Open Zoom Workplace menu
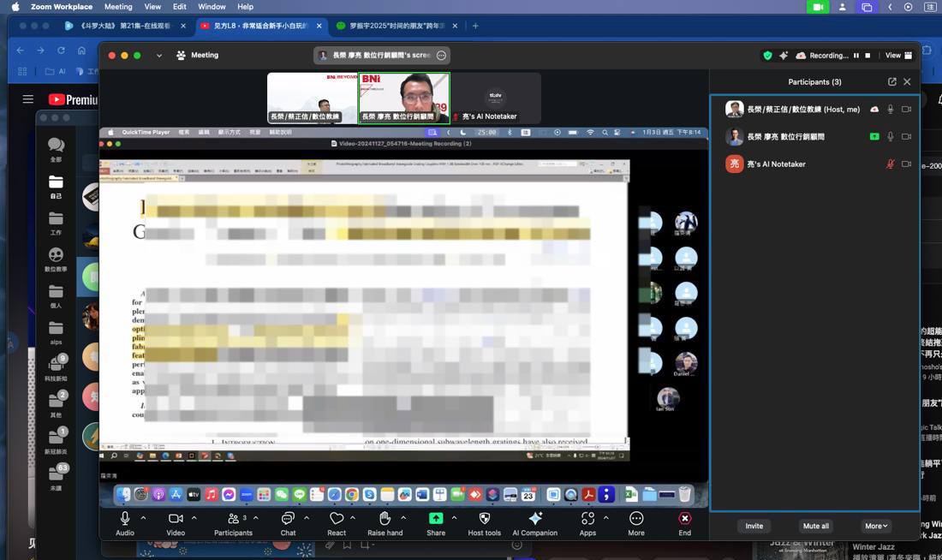 point(62,7)
